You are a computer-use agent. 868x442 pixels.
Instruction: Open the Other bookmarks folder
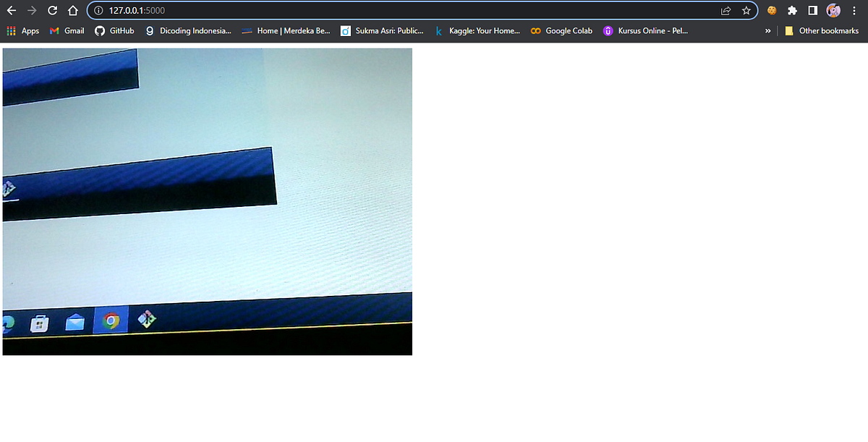pyautogui.click(x=822, y=30)
